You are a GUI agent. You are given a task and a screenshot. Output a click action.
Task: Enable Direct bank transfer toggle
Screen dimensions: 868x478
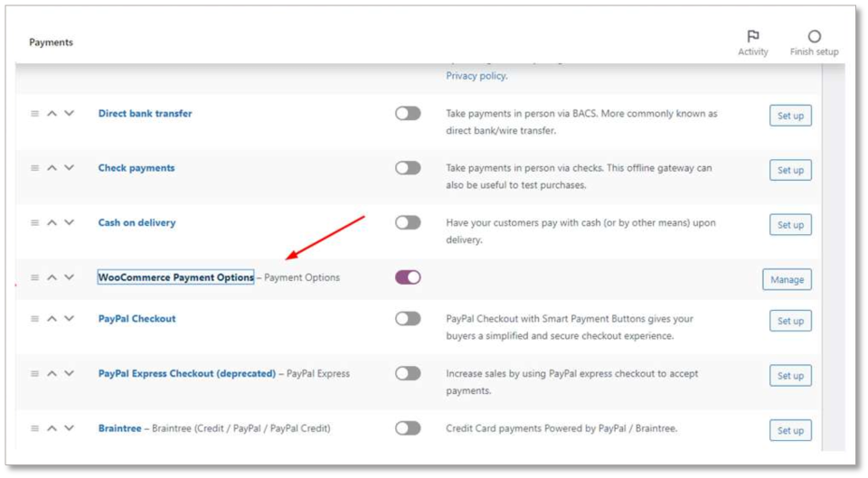[408, 114]
